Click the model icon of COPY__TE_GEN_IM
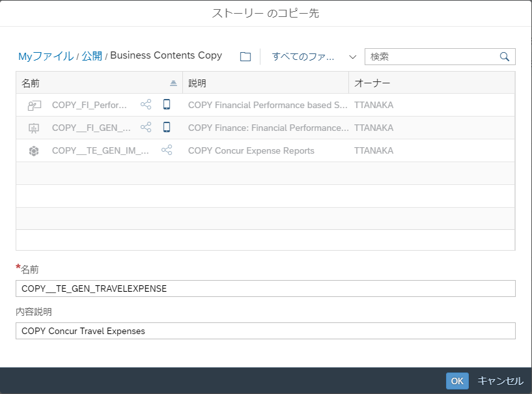This screenshot has width=532, height=394. (x=35, y=150)
